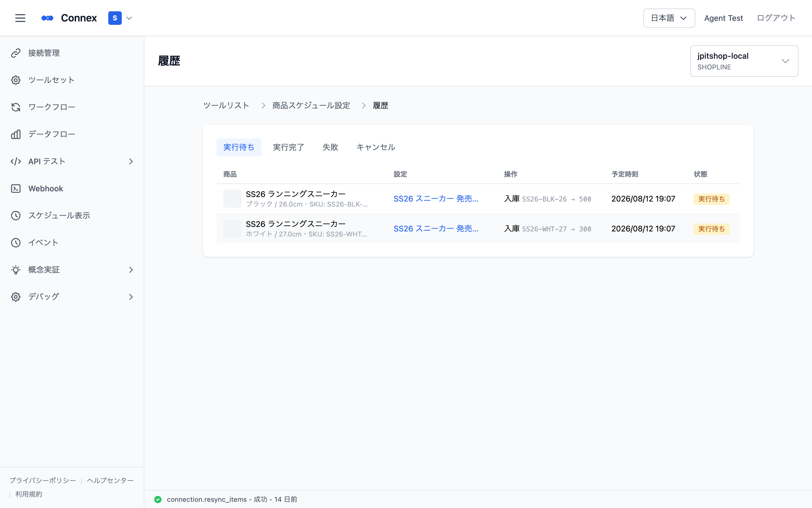This screenshot has height=508, width=812.
Task: Click the 接続管理 link icon
Action: click(16, 53)
